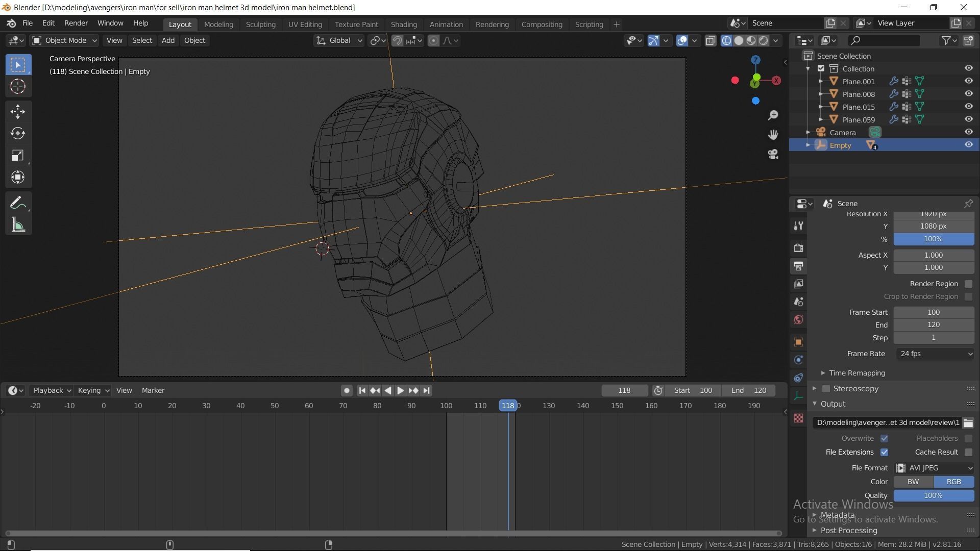Hide Plane.001 in the outliner
Viewport: 980px width, 551px height.
968,81
